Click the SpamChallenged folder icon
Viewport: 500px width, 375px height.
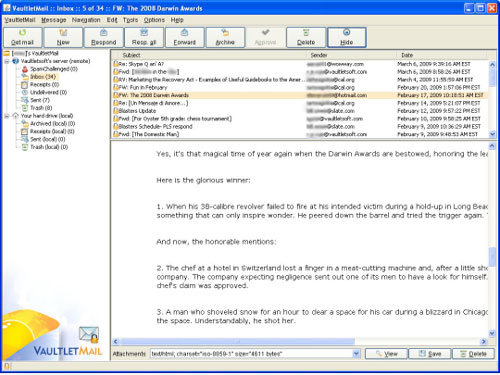click(x=25, y=69)
